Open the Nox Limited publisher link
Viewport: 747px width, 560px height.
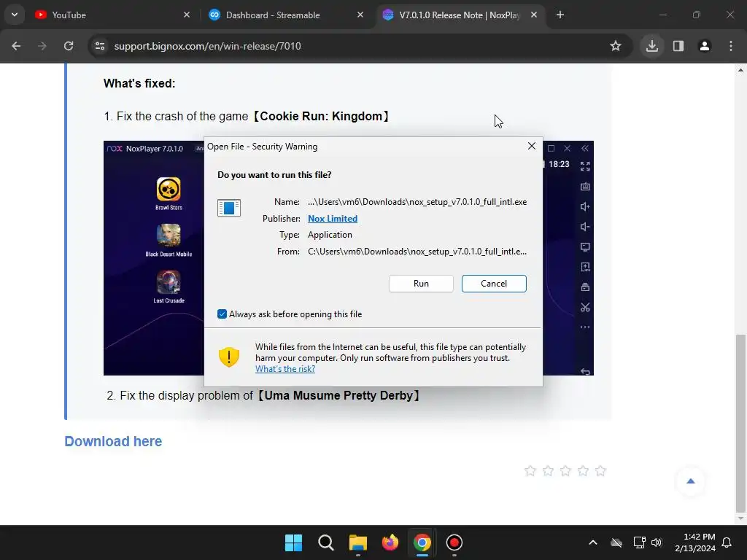(333, 219)
